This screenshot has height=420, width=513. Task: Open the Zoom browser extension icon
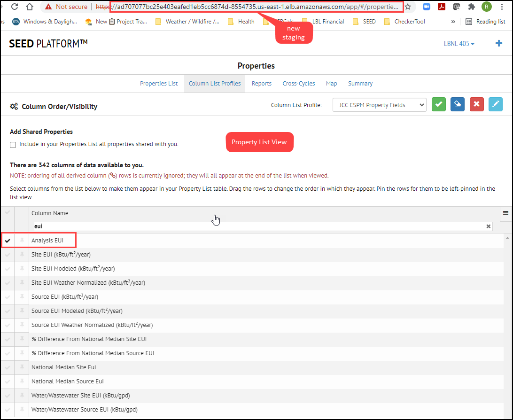(426, 7)
